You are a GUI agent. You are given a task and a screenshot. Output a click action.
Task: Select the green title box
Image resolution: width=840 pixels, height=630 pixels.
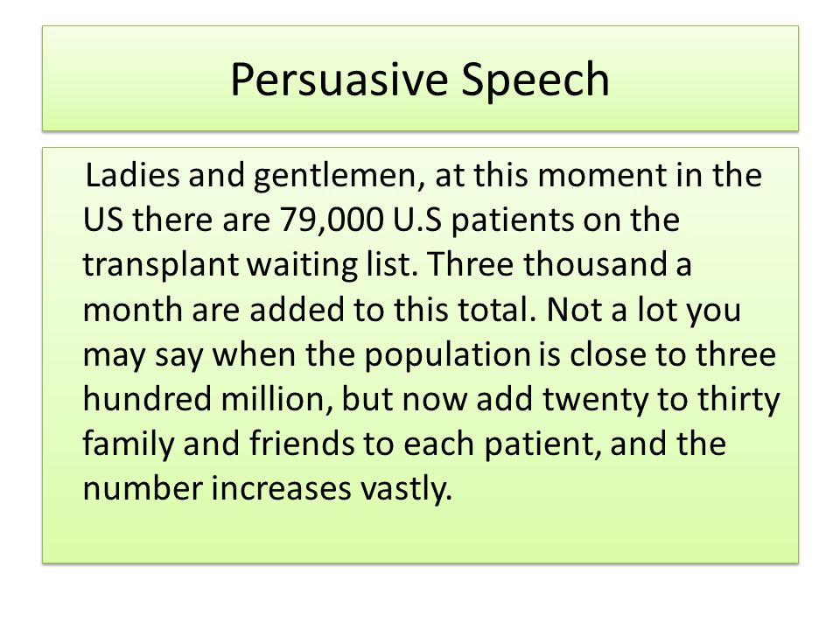420,78
